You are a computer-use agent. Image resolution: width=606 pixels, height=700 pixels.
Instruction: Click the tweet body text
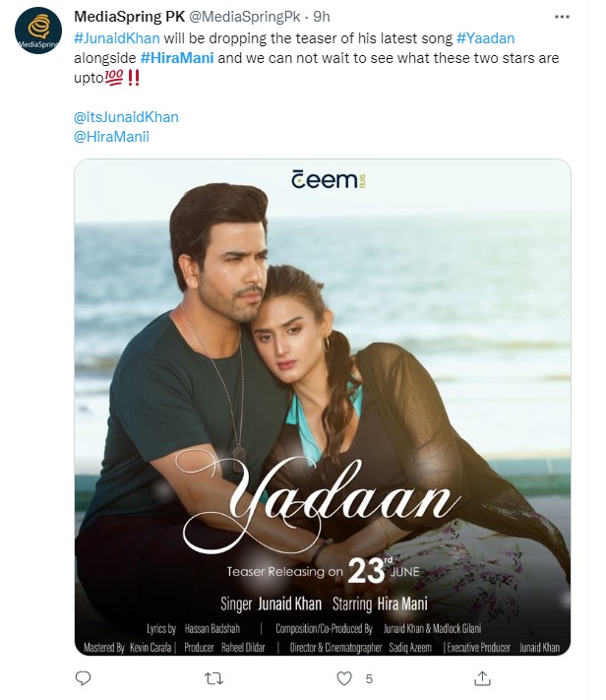tap(317, 58)
